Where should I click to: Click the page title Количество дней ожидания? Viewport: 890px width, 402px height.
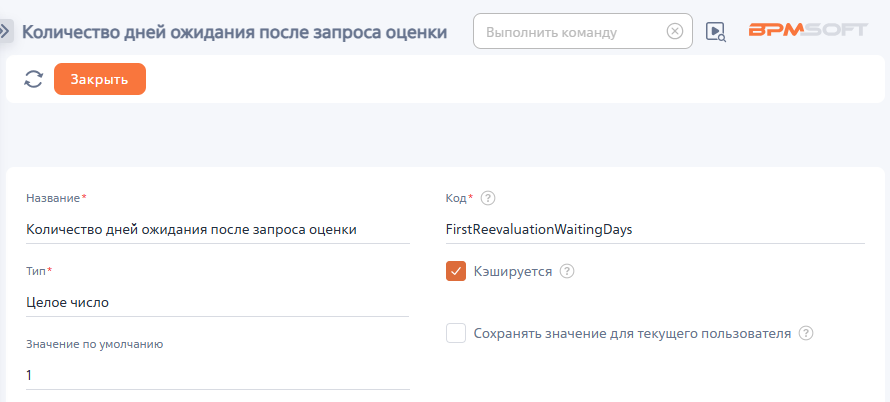coord(234,32)
